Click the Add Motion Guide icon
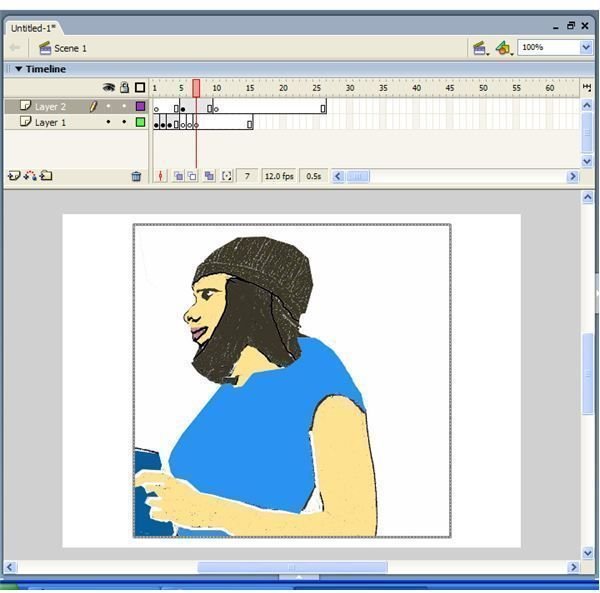Image resolution: width=600 pixels, height=593 pixels. pyautogui.click(x=30, y=176)
